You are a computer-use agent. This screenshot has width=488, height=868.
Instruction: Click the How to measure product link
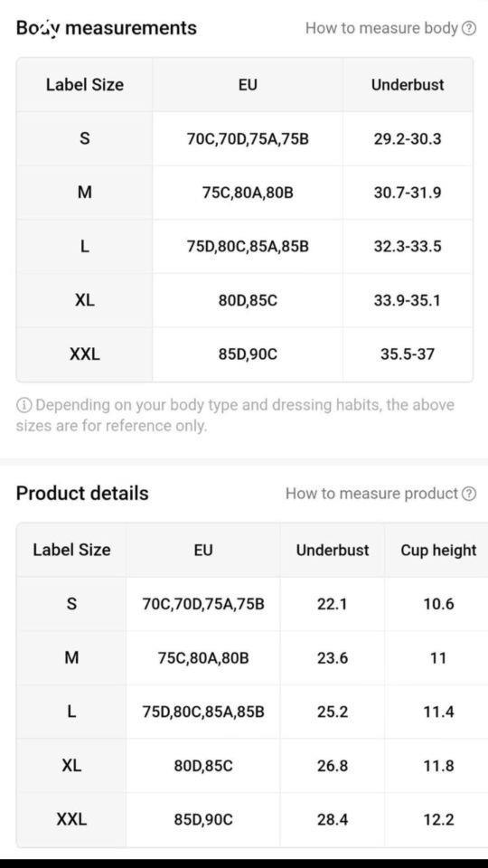(x=371, y=494)
